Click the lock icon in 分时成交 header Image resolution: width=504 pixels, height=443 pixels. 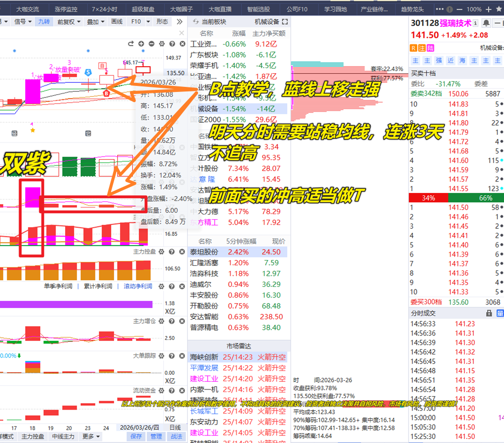click(489, 313)
